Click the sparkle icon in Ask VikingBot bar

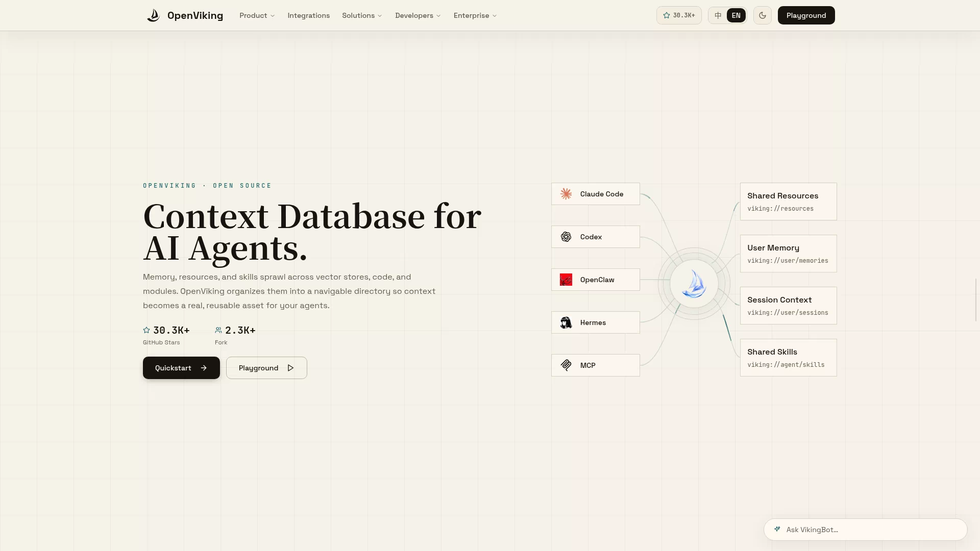pyautogui.click(x=777, y=529)
